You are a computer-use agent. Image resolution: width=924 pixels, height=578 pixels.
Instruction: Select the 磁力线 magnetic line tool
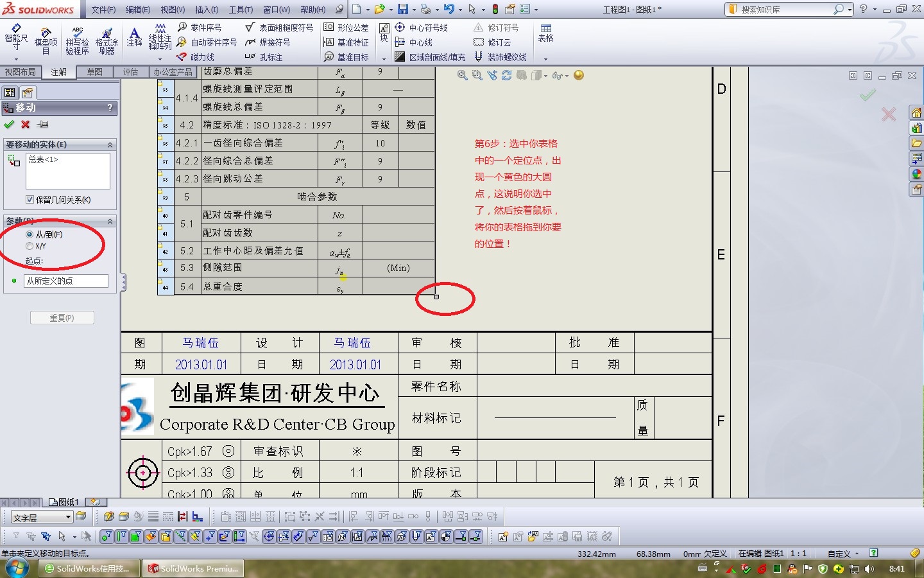point(196,57)
